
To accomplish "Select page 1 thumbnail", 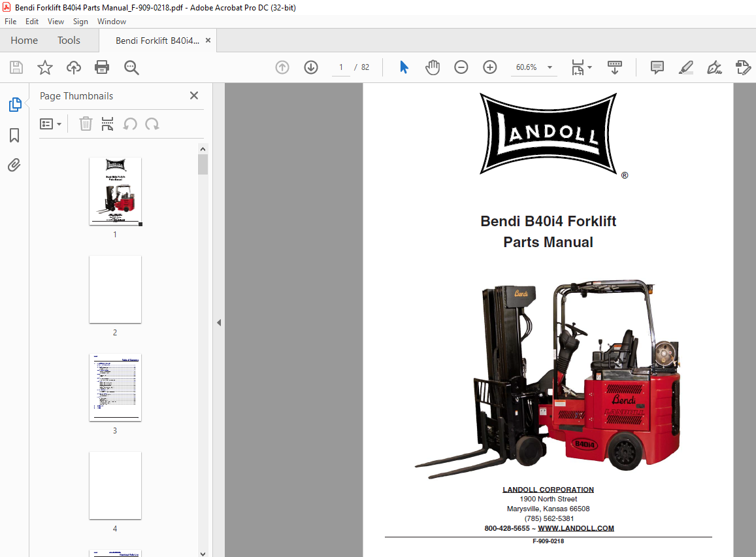I will coord(115,191).
